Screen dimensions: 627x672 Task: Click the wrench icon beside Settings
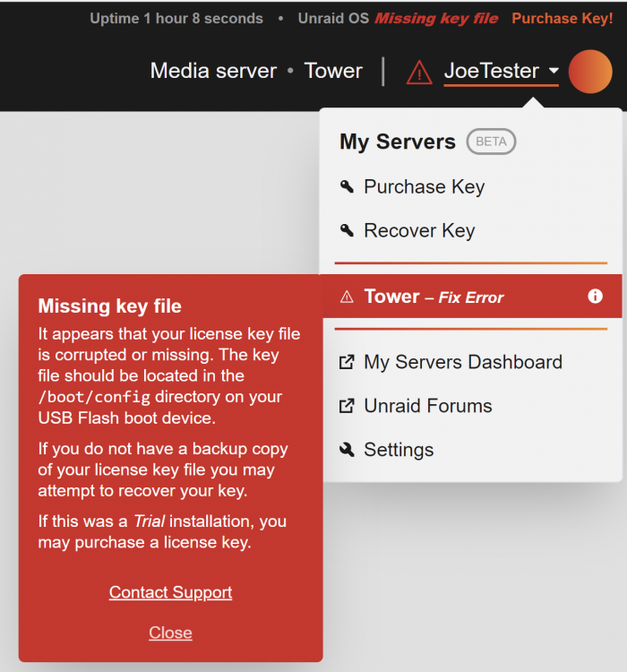(x=347, y=450)
